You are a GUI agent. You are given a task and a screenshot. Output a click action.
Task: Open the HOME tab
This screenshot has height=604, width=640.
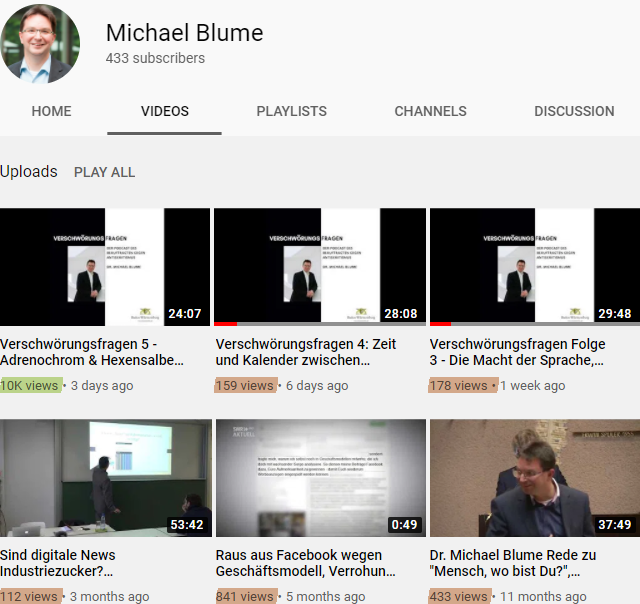(51, 111)
